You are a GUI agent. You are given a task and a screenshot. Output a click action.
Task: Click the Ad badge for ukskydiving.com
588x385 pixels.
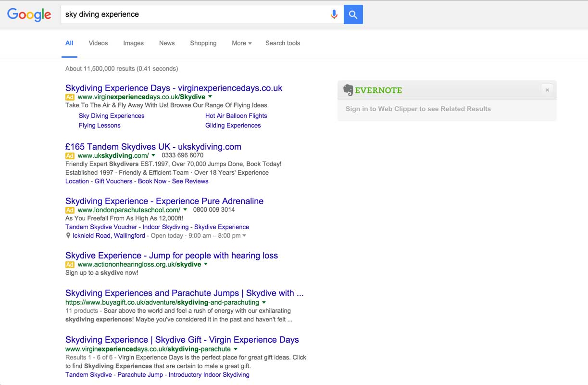70,156
